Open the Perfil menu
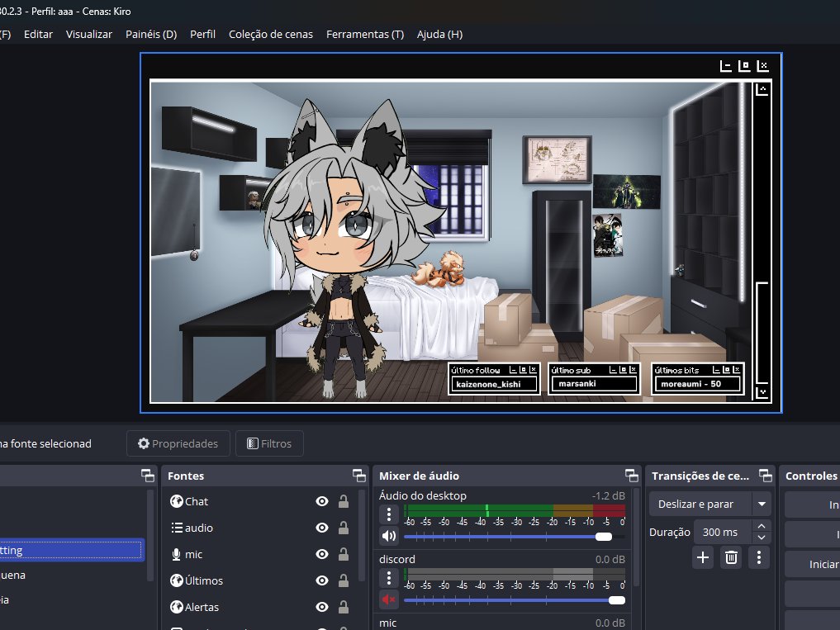The width and height of the screenshot is (840, 630). click(202, 35)
